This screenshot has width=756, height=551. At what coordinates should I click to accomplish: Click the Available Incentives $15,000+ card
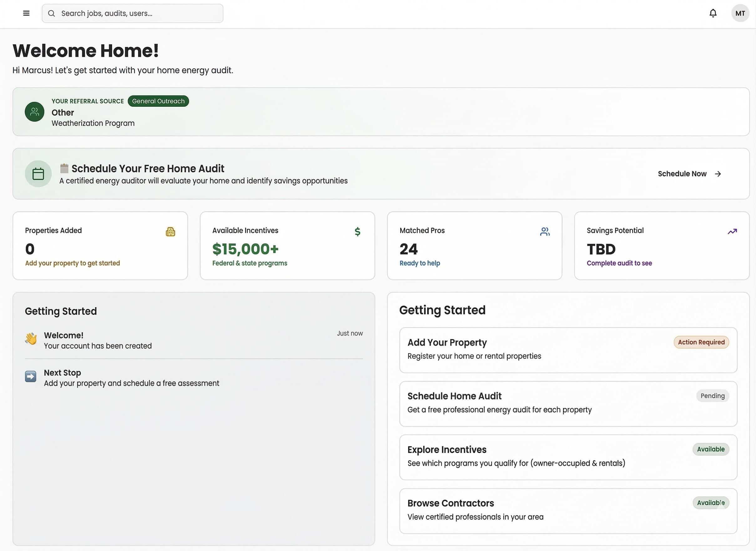tap(287, 246)
